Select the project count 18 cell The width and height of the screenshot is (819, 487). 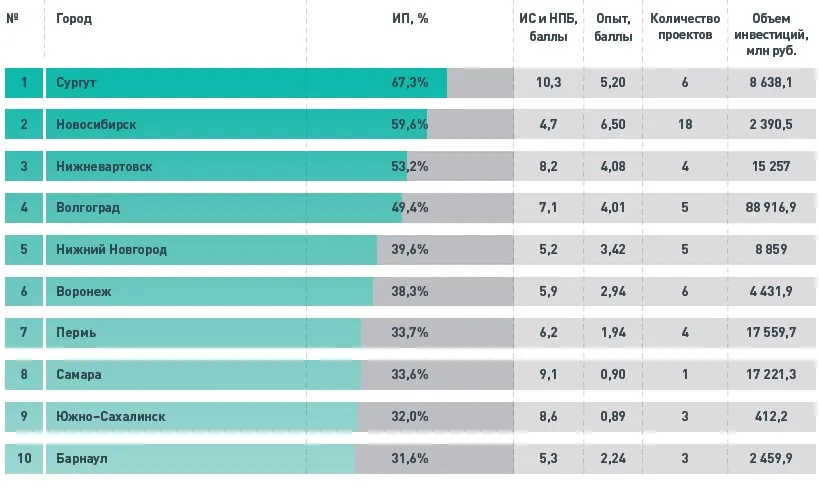coord(685,124)
